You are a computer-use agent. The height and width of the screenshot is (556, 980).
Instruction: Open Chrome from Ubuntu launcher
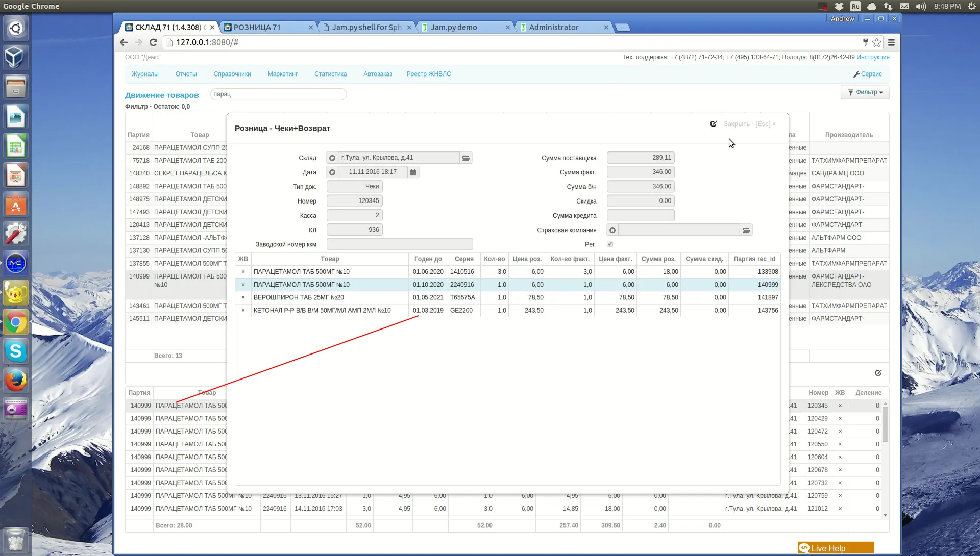(x=15, y=322)
